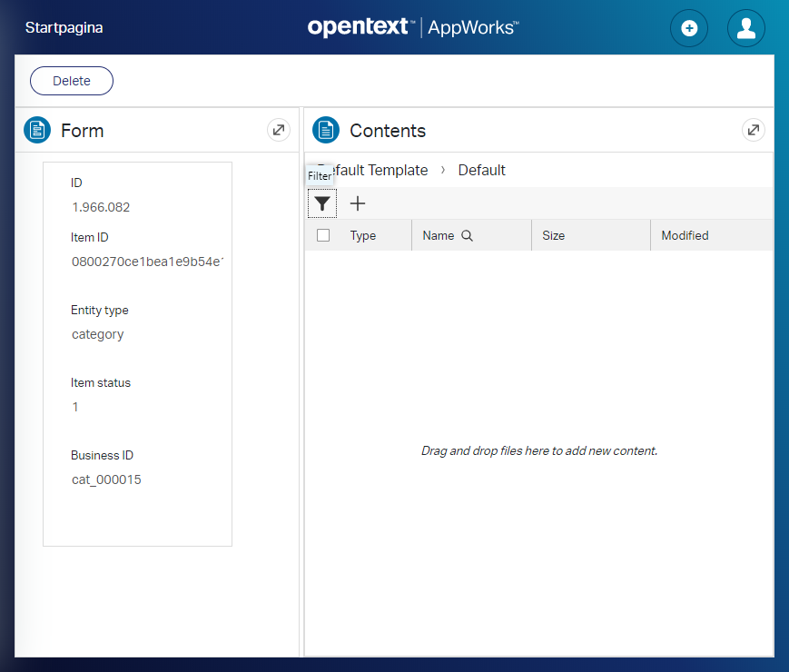This screenshot has height=672, width=789.
Task: Click the Business ID value cat_000015
Action: click(106, 479)
